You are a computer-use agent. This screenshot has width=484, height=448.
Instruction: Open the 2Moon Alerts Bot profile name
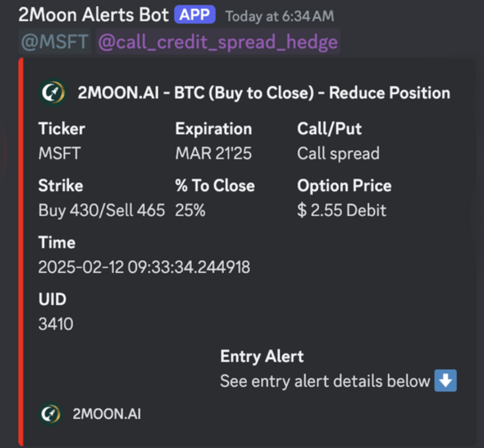point(93,15)
